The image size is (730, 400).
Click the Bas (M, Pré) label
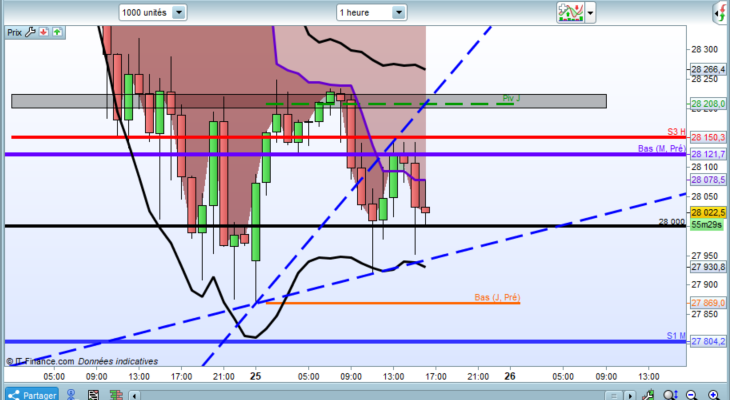(662, 149)
